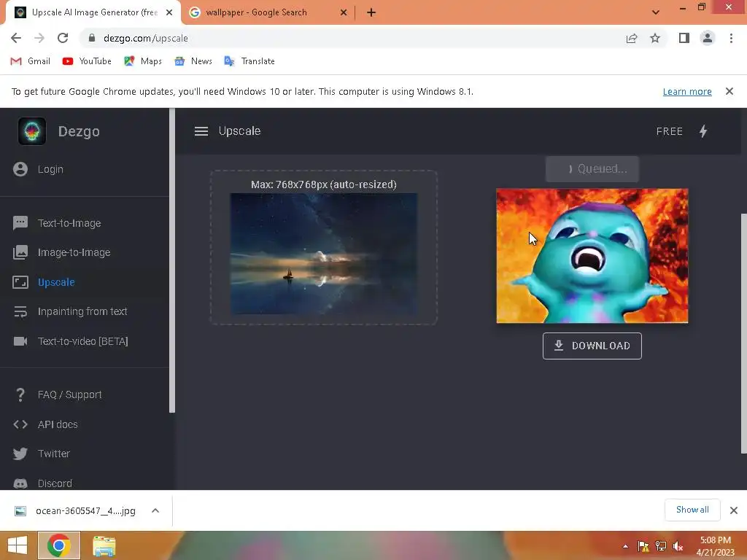Click the DOWNLOAD button
Viewport: 747px width, 560px height.
(592, 346)
